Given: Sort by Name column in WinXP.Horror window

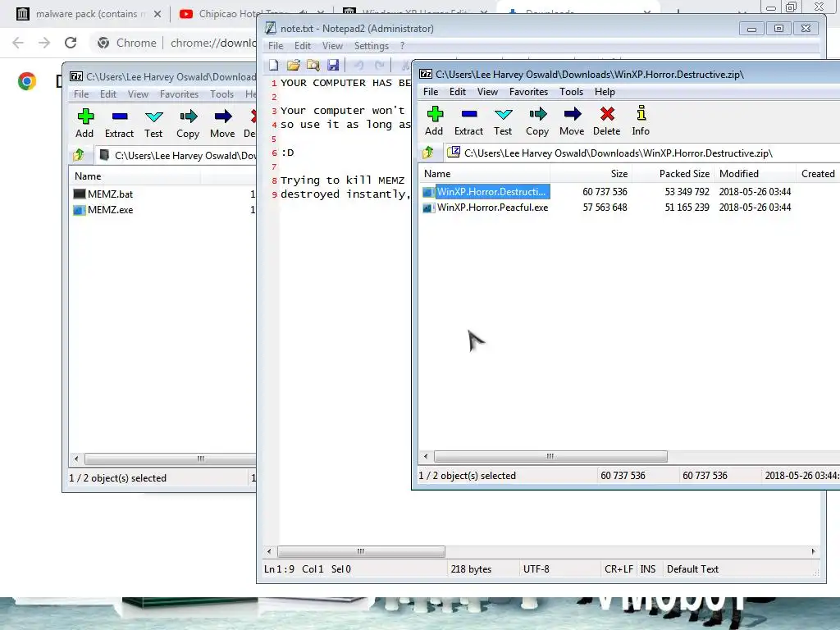Looking at the screenshot, I should [484, 174].
